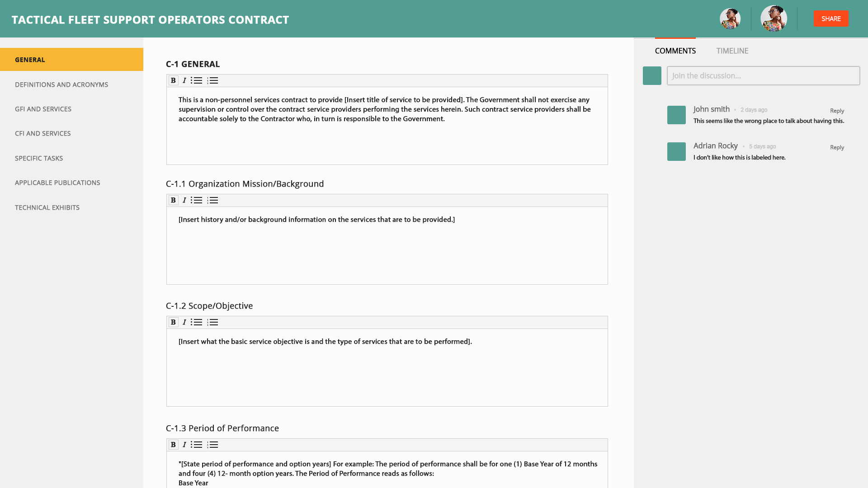Insert numbered list in Organization Mission/Background editor
The width and height of the screenshot is (868, 488).
(x=212, y=200)
